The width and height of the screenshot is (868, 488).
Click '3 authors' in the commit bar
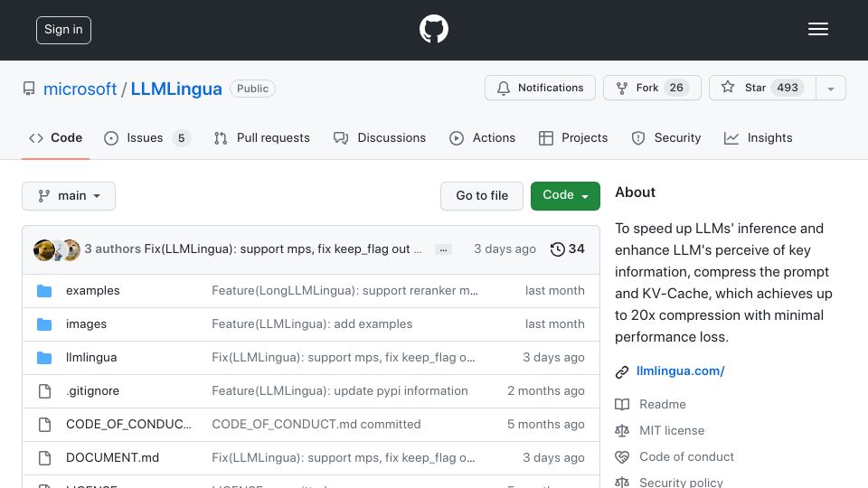(112, 249)
